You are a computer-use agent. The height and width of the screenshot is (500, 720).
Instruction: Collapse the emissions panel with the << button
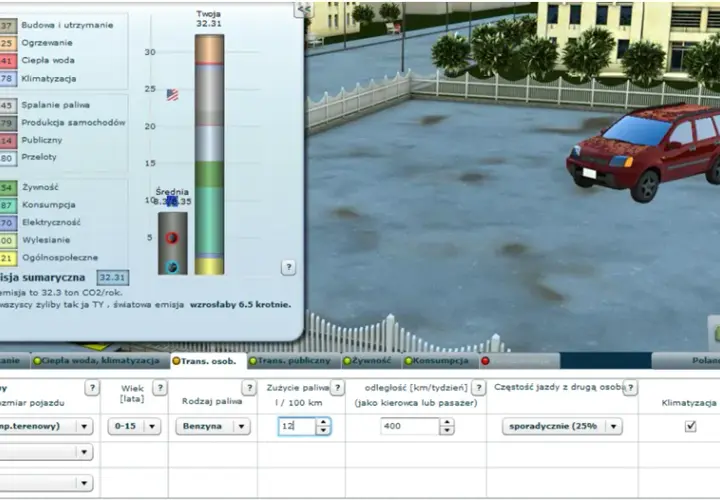point(304,9)
